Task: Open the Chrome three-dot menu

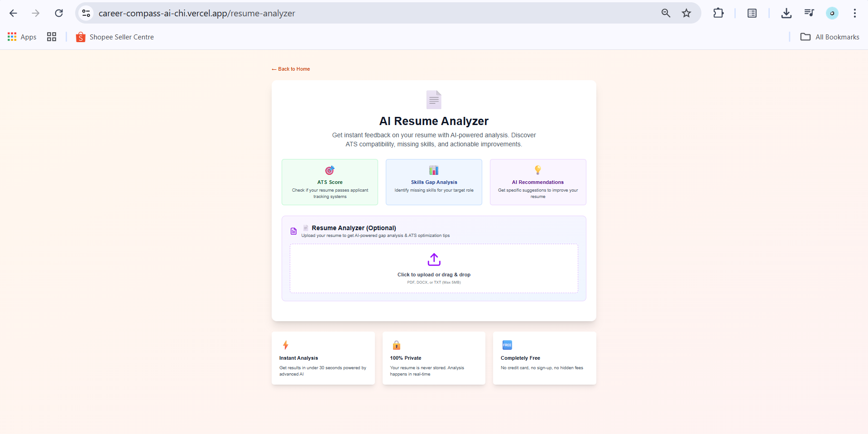Action: pos(855,13)
